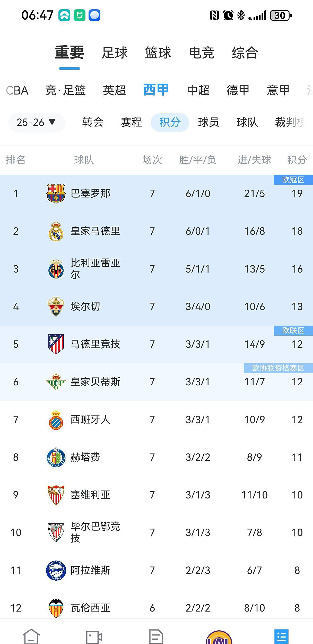The image size is (313, 644).
Task: Open the 电竞 esports tab
Action: point(202,53)
